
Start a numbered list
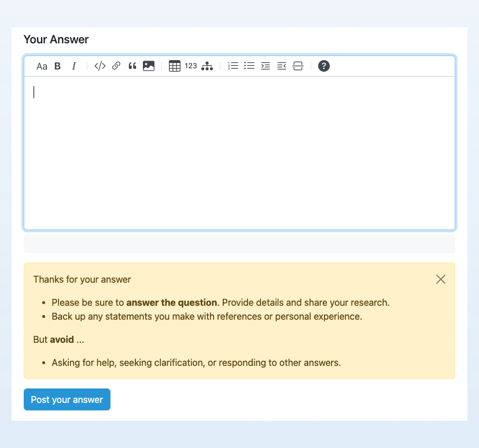tap(233, 66)
